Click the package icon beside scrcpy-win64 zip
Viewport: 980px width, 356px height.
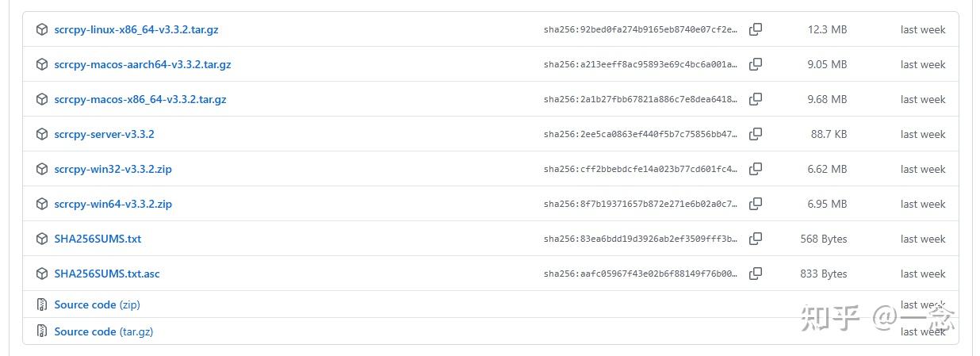pyautogui.click(x=42, y=204)
